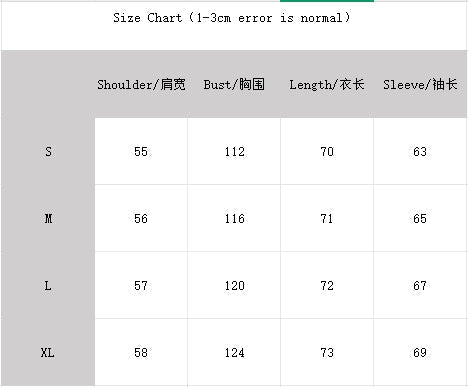The width and height of the screenshot is (468, 387).
Task: Select cell with length value 72
Action: coord(327,285)
